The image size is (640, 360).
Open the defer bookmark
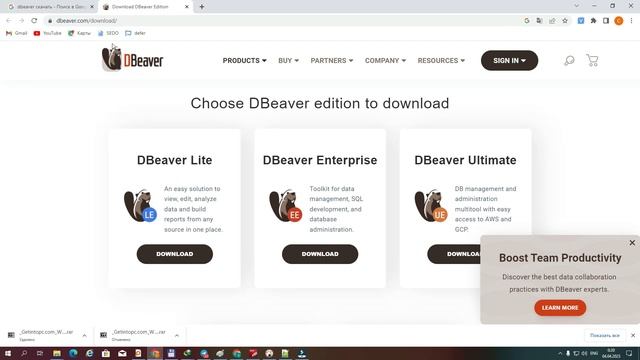136,33
